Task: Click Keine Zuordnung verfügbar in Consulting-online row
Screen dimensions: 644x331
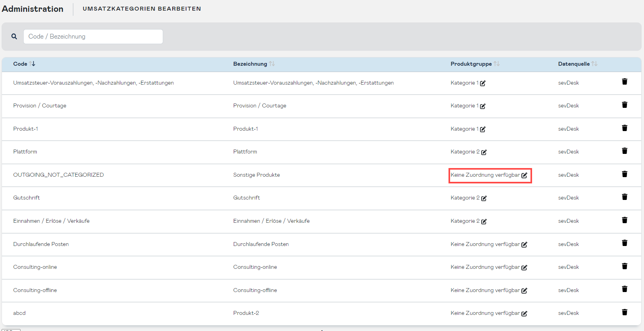Action: (x=485, y=267)
